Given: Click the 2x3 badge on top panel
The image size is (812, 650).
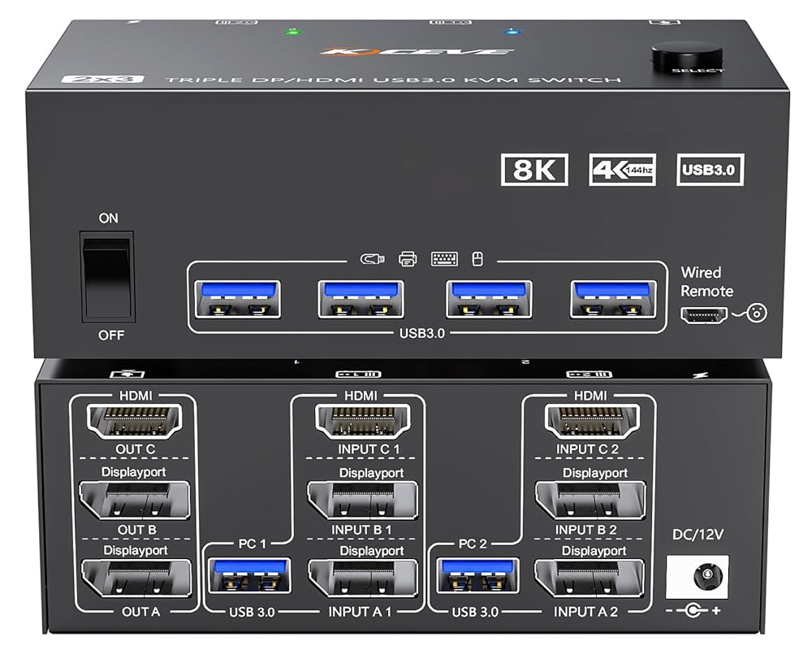Looking at the screenshot, I should (102, 79).
